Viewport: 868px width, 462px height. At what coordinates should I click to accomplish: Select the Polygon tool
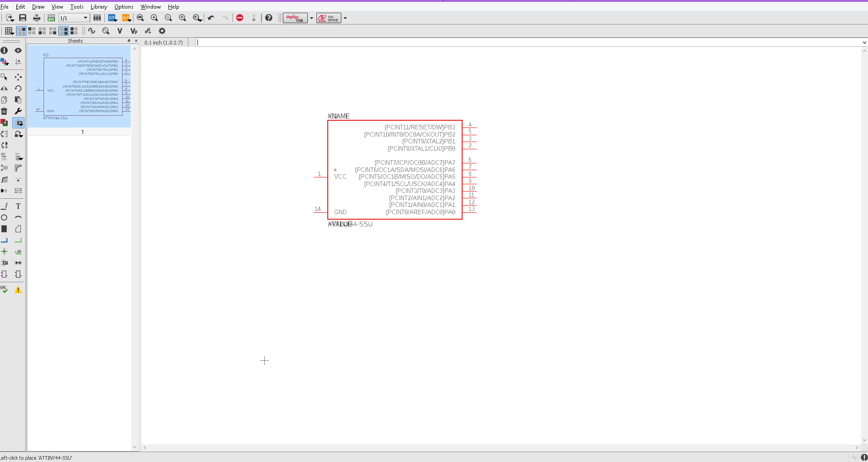point(18,229)
